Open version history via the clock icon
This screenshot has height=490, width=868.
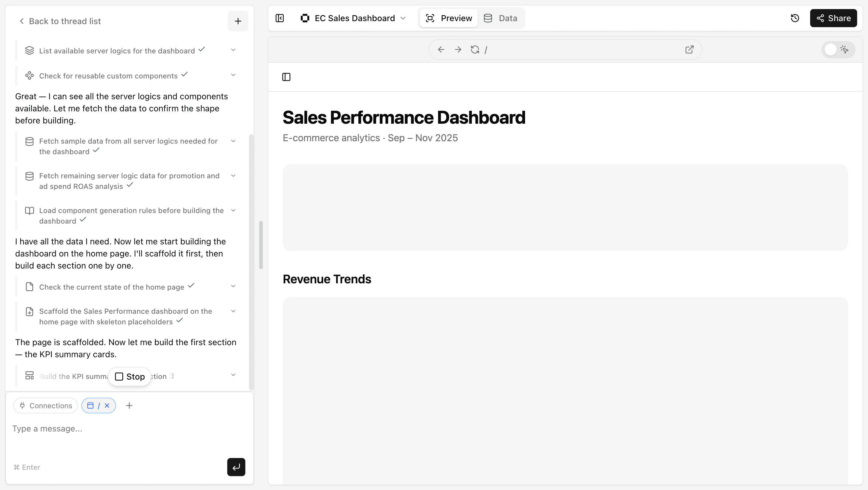tap(795, 18)
